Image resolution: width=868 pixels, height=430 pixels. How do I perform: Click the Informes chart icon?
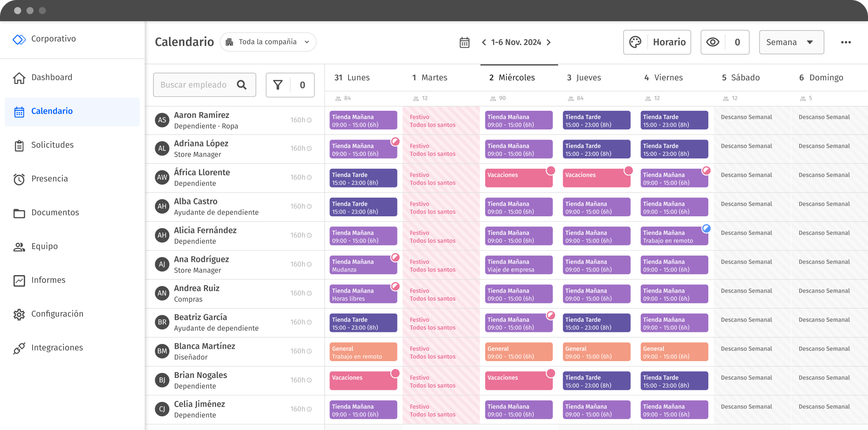19,280
